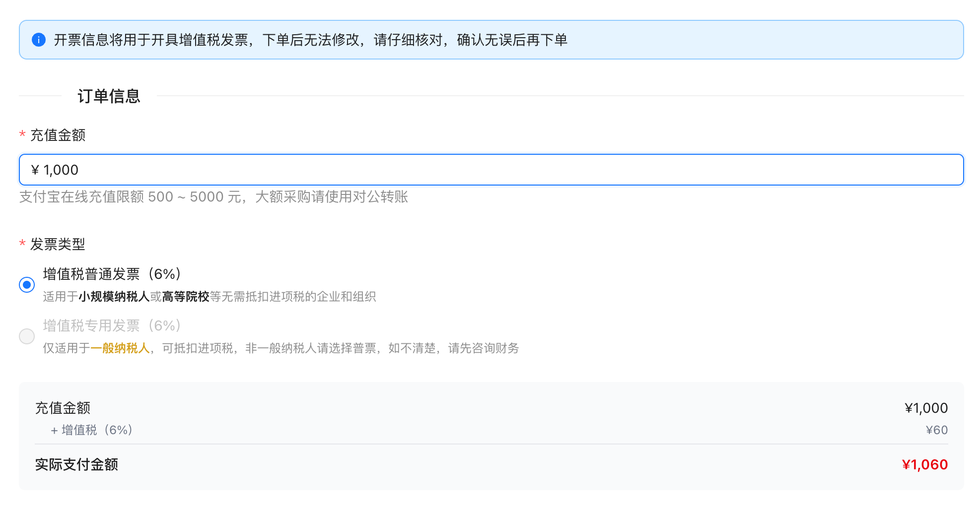This screenshot has height=508, width=980.
Task: Click the 订单信息 section heading
Action: pyautogui.click(x=109, y=96)
